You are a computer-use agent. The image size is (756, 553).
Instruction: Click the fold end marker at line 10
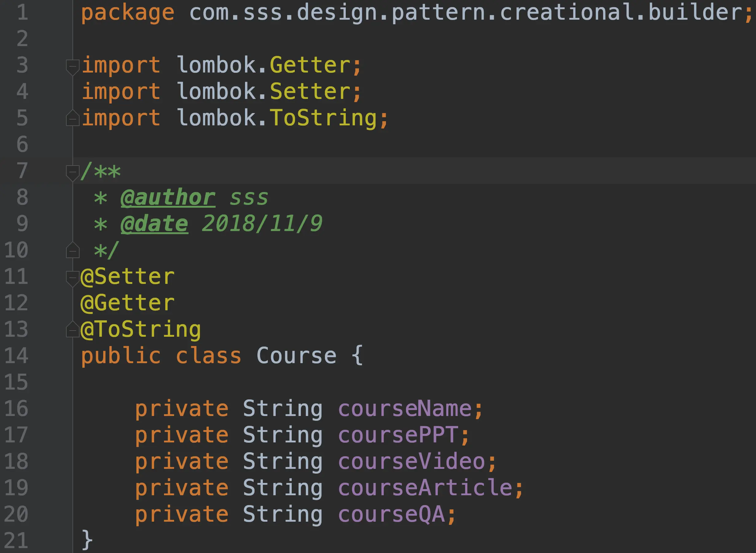point(72,251)
